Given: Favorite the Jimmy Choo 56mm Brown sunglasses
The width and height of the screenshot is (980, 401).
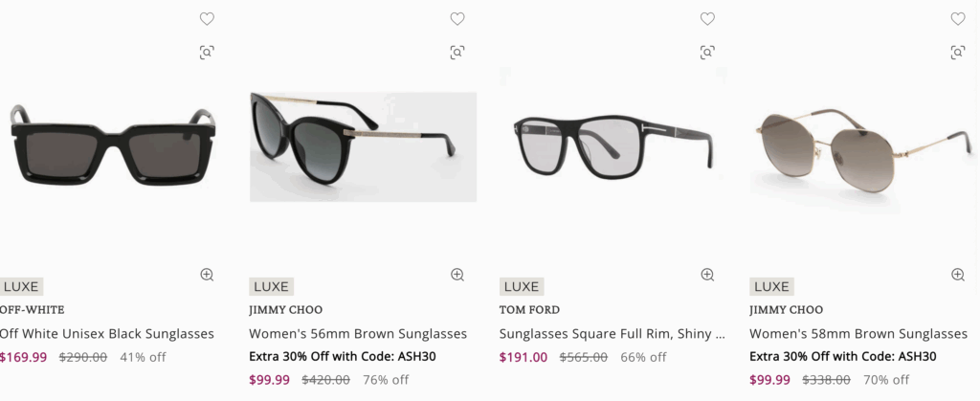Looking at the screenshot, I should pyautogui.click(x=457, y=18).
